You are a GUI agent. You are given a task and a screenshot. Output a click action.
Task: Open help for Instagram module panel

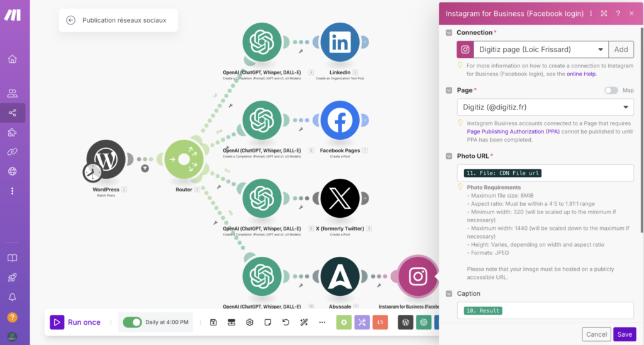618,14
